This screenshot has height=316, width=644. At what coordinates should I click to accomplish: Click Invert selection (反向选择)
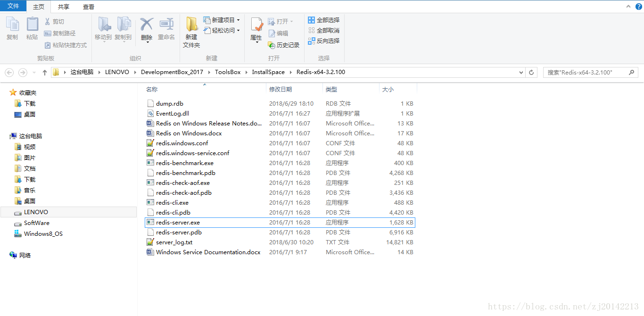pos(323,41)
